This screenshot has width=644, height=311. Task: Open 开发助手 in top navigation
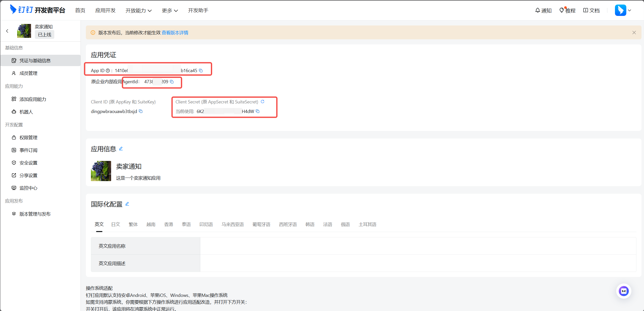point(198,10)
